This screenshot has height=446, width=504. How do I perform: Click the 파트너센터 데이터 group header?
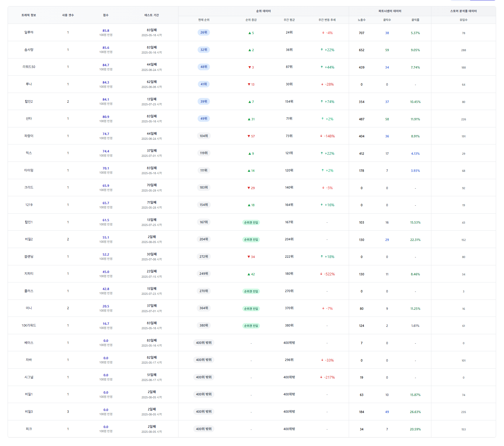[390, 11]
